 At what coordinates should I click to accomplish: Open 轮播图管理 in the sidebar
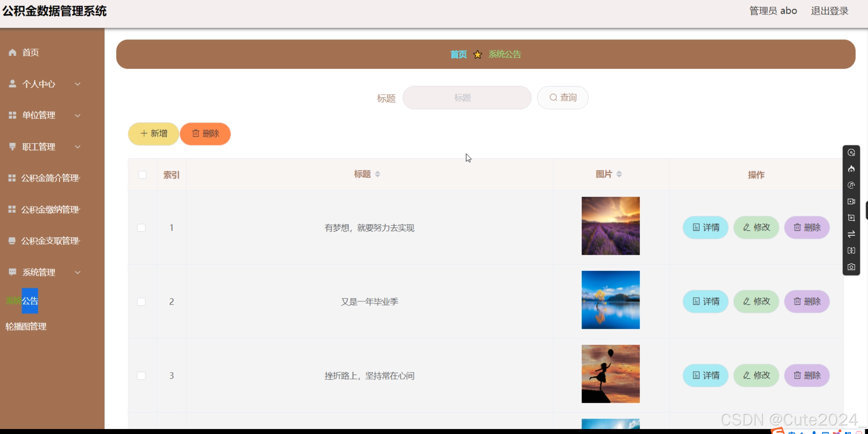(x=26, y=326)
